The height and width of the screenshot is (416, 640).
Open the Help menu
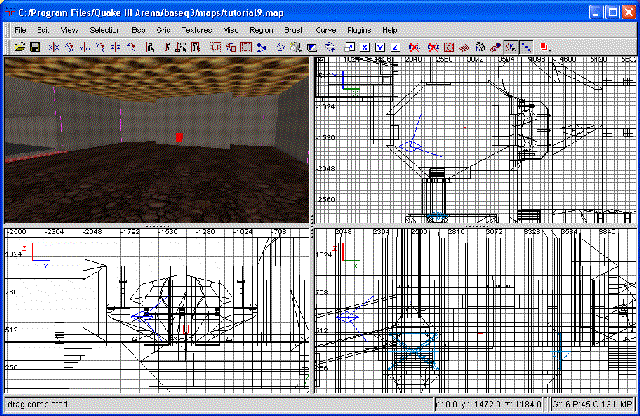(390, 30)
